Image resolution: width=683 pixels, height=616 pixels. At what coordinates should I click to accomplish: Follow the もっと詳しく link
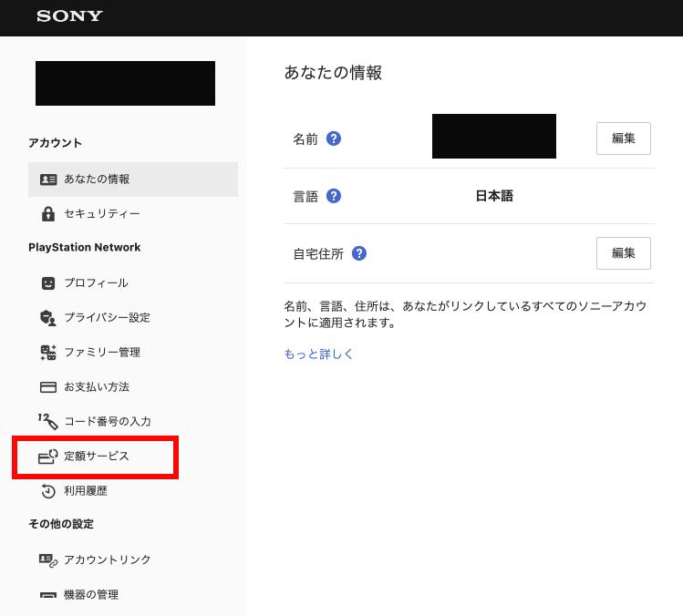pyautogui.click(x=318, y=354)
